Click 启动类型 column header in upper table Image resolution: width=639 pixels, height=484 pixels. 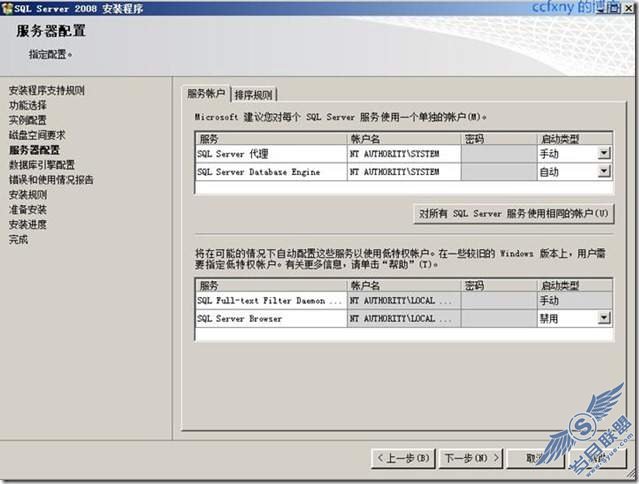coord(575,139)
